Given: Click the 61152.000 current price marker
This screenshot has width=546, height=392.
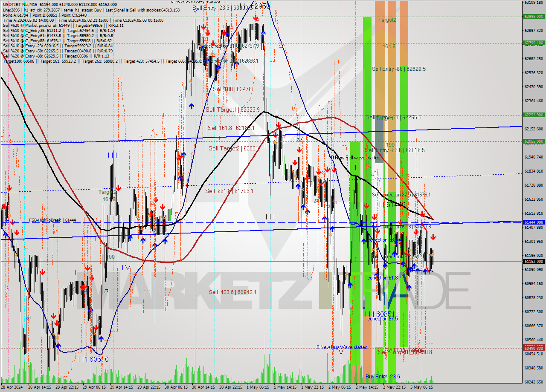Looking at the screenshot, I should (533, 261).
